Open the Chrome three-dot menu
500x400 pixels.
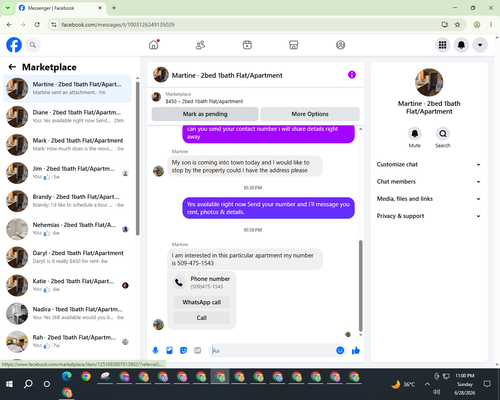491,24
